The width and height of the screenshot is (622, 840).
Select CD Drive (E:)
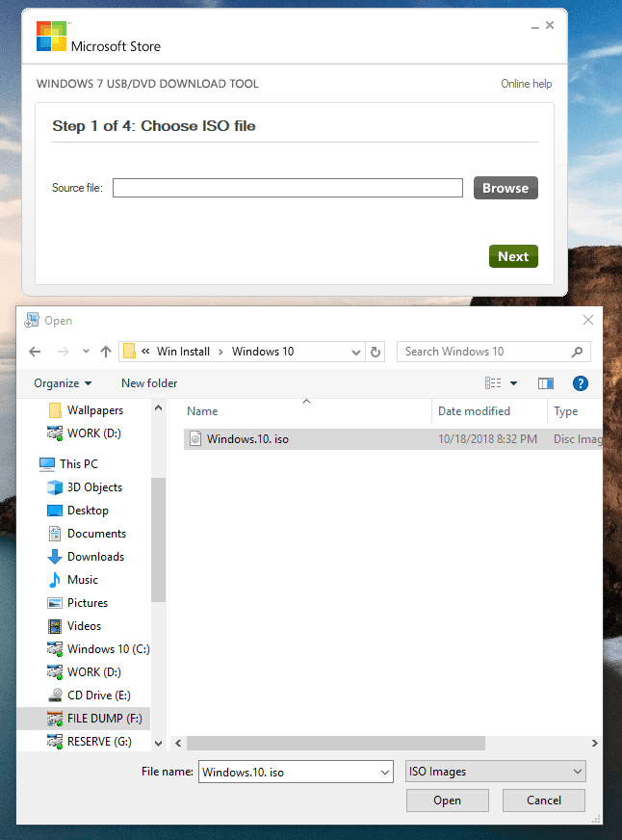point(98,696)
